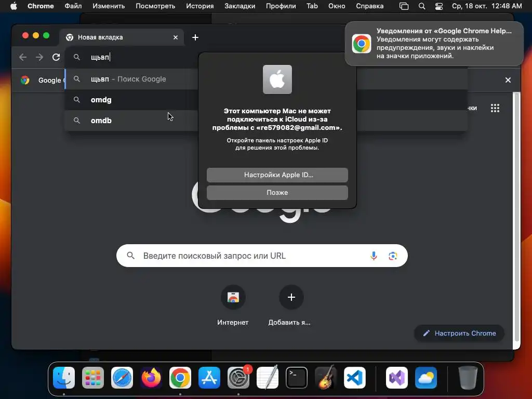532x399 pixels.
Task: Start voice search with the microphone icon
Action: 374,256
